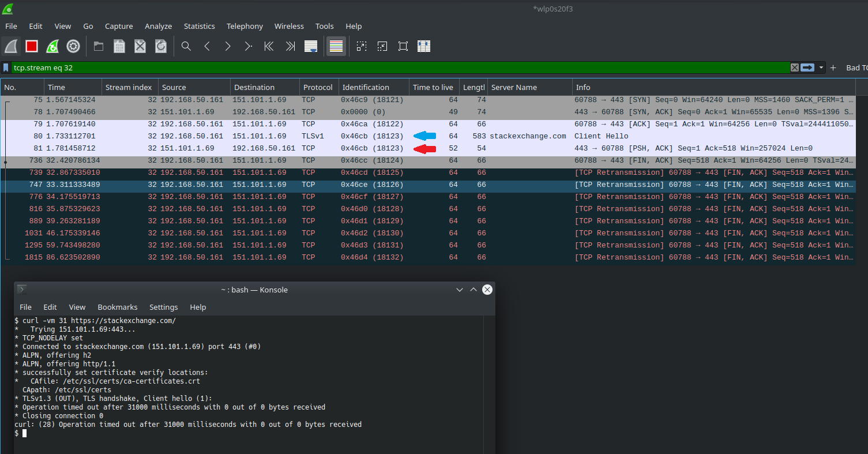Apply the display filter arrow button
868x454 pixels.
click(807, 67)
